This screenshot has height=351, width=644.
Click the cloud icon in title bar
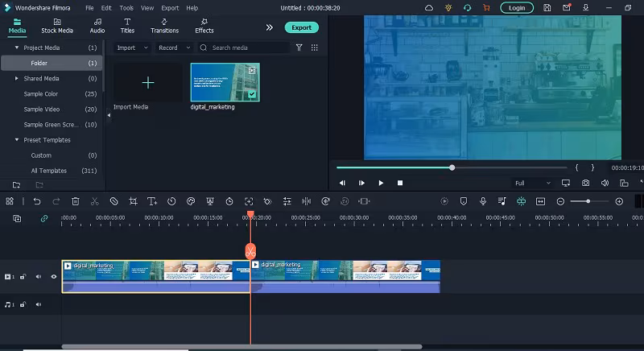point(429,8)
